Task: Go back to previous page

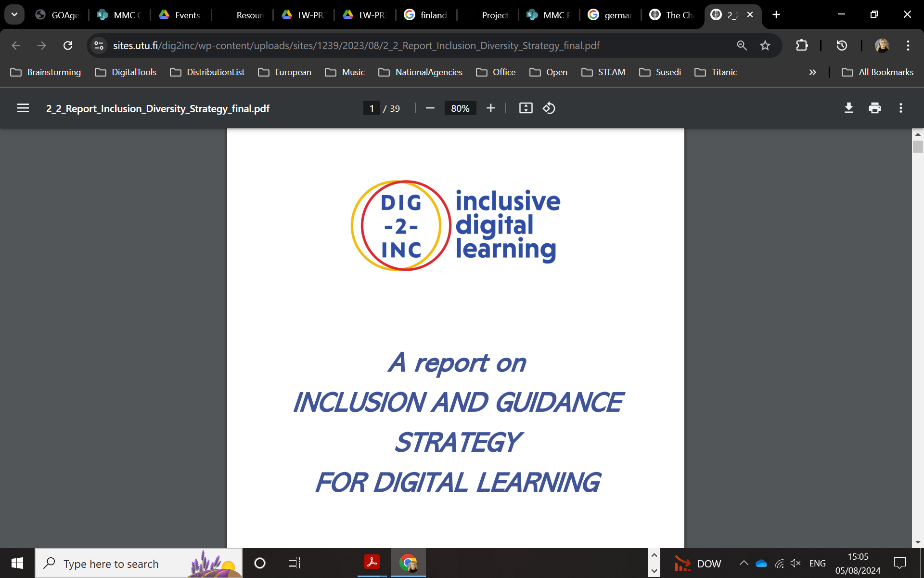Action: click(x=16, y=45)
